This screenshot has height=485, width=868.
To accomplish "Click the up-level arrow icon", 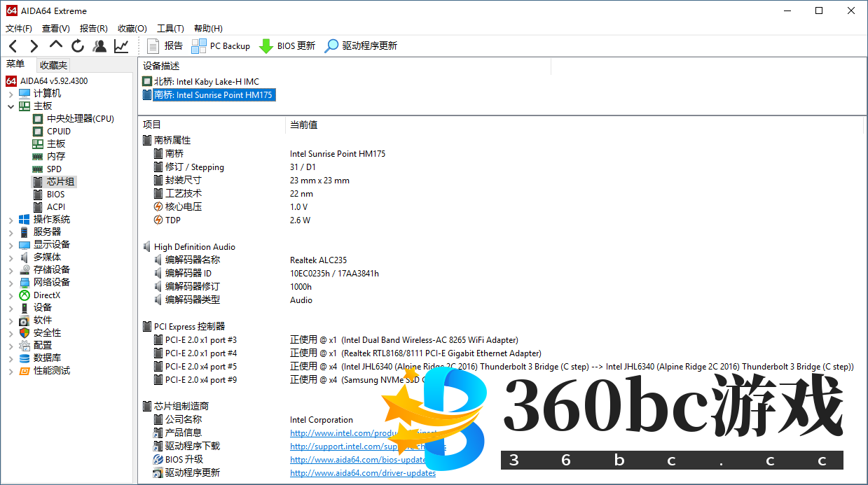I will point(56,45).
